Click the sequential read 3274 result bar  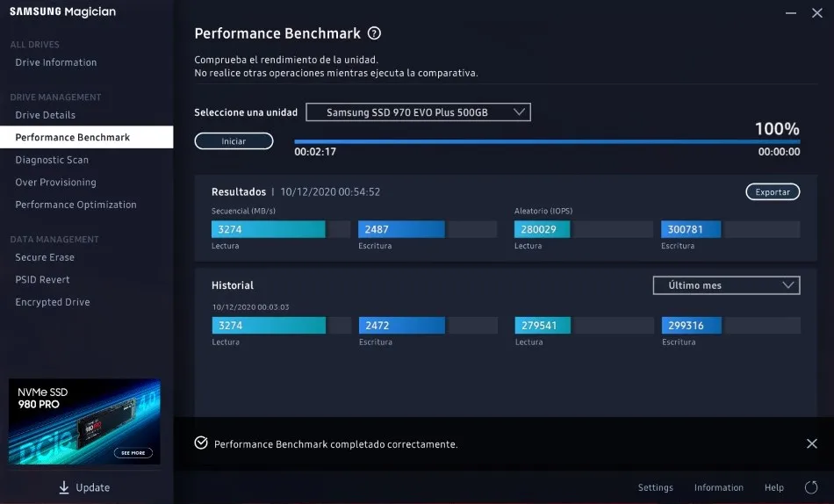281,229
